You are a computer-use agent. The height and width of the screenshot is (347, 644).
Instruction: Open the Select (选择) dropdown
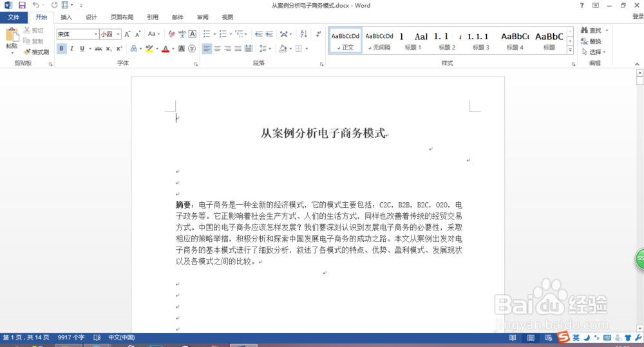594,52
